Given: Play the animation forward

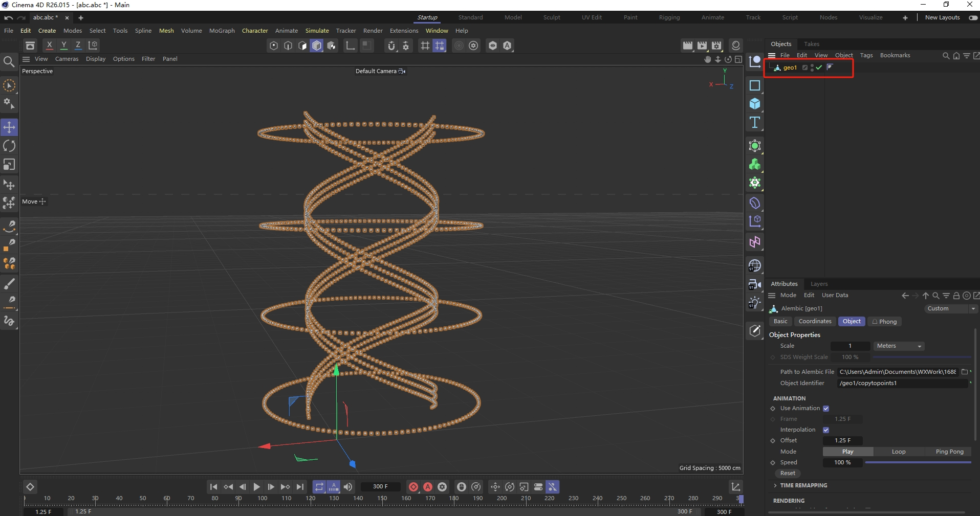Looking at the screenshot, I should click(x=257, y=487).
